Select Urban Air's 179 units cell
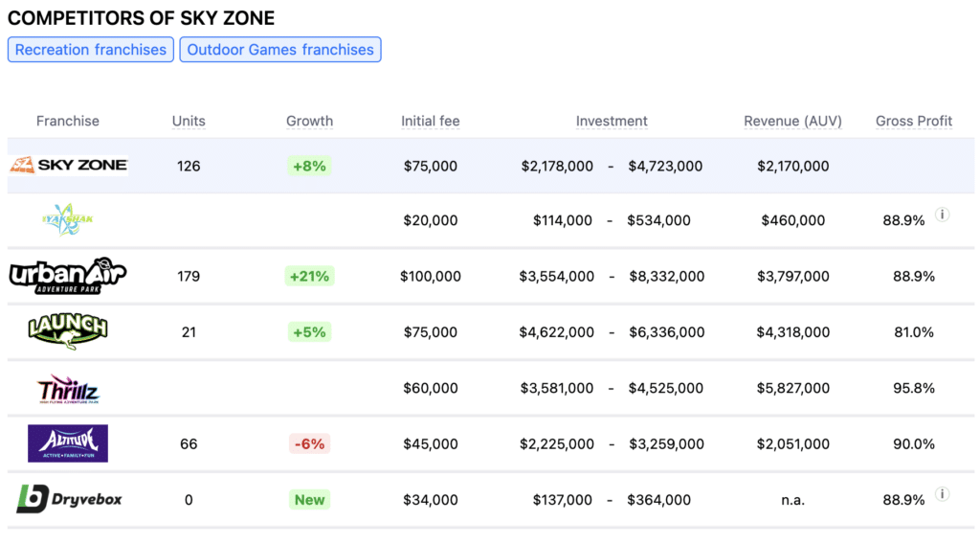 pos(189,276)
